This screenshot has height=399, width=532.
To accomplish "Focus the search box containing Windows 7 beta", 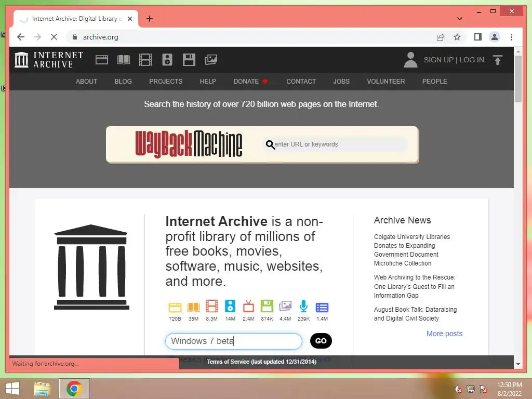I will point(233,341).
